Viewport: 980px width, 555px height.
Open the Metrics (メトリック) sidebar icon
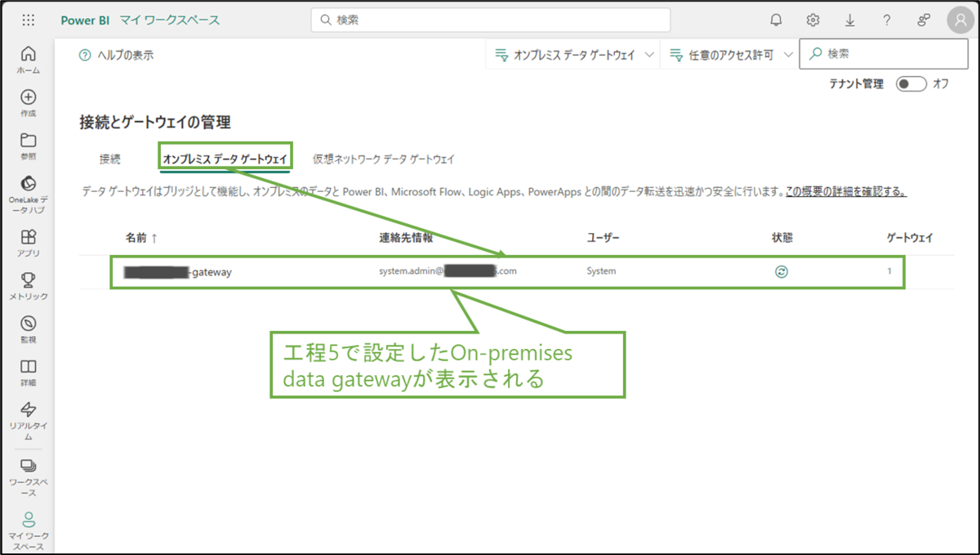[x=28, y=286]
